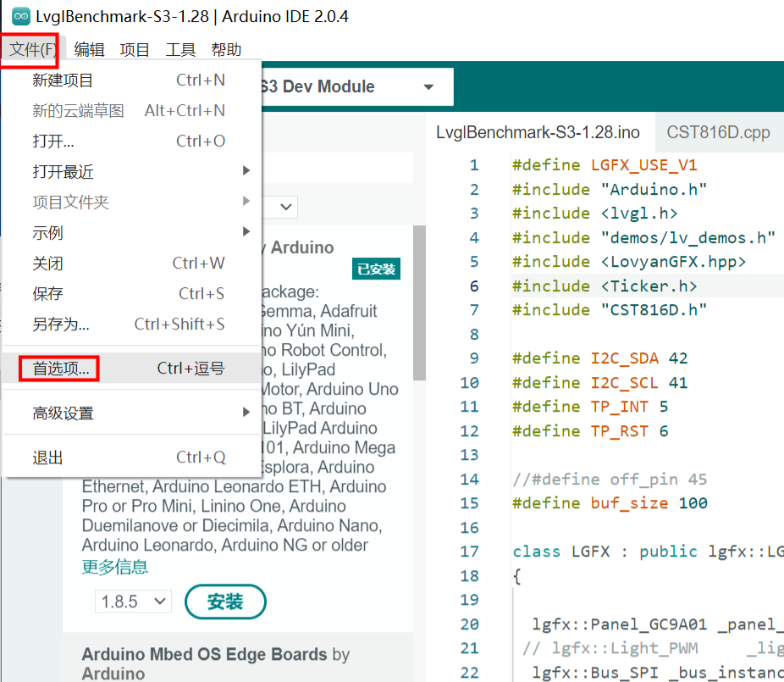Image resolution: width=784 pixels, height=682 pixels.
Task: Choose 关闭 from the file menu
Action: click(132, 263)
